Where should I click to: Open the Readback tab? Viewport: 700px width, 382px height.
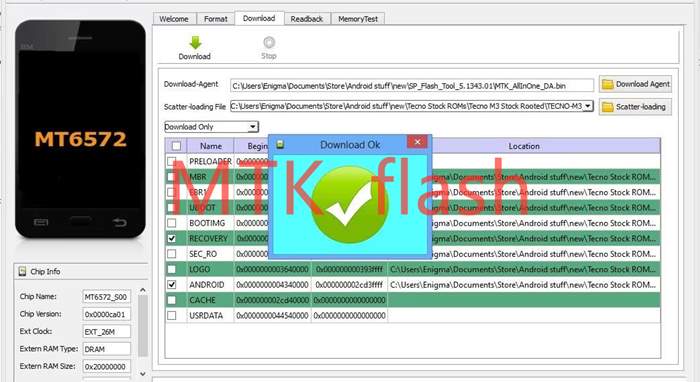[307, 19]
